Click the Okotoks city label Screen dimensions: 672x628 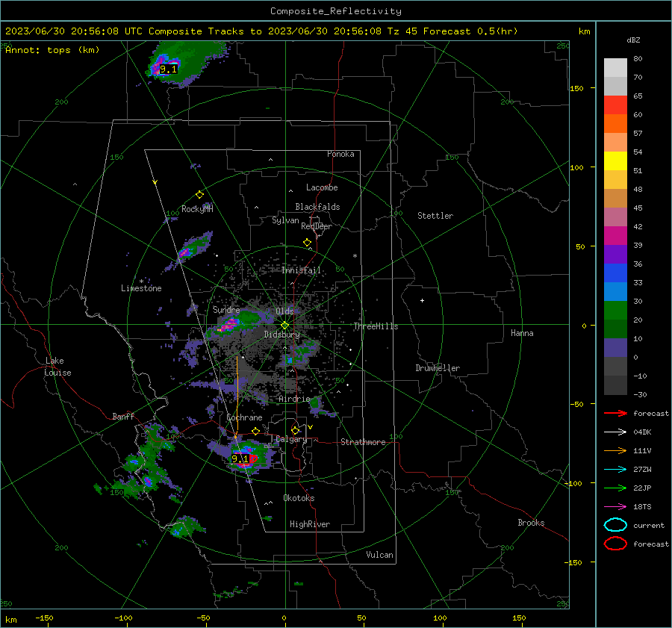pyautogui.click(x=299, y=498)
